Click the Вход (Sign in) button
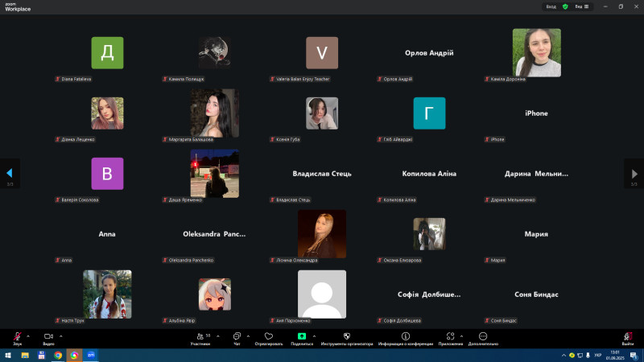 (551, 6)
